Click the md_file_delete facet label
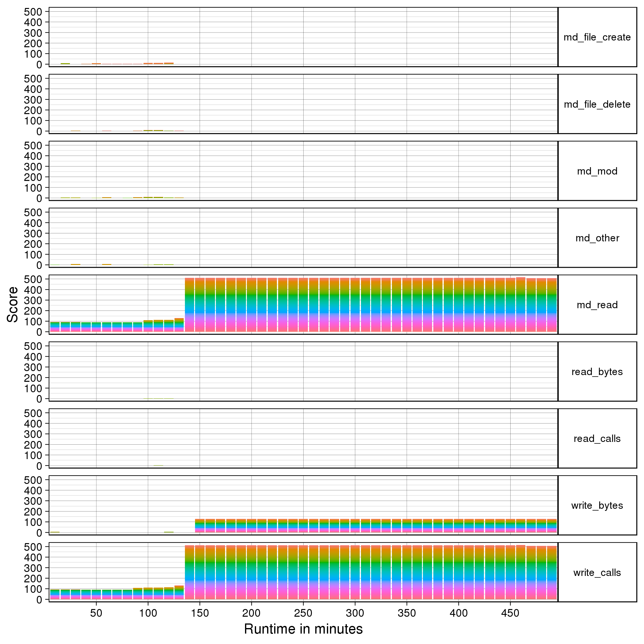The image size is (644, 644). coord(597,104)
